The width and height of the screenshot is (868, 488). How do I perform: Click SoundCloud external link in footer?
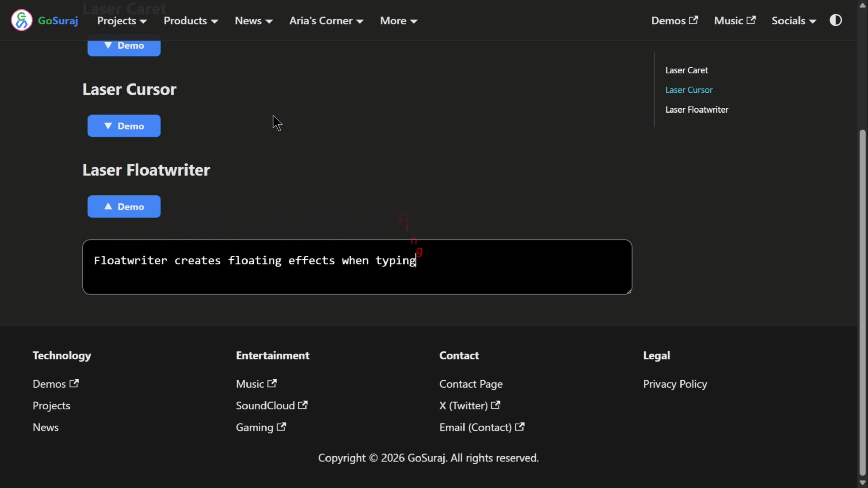tap(271, 406)
